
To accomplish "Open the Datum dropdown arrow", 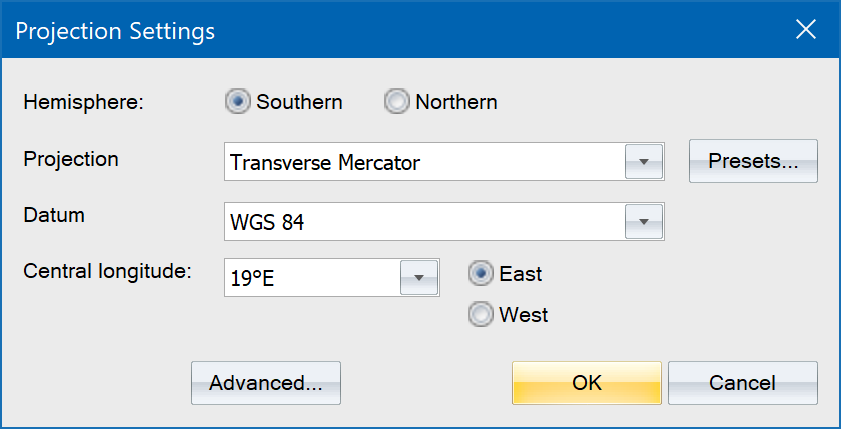I will 644,222.
